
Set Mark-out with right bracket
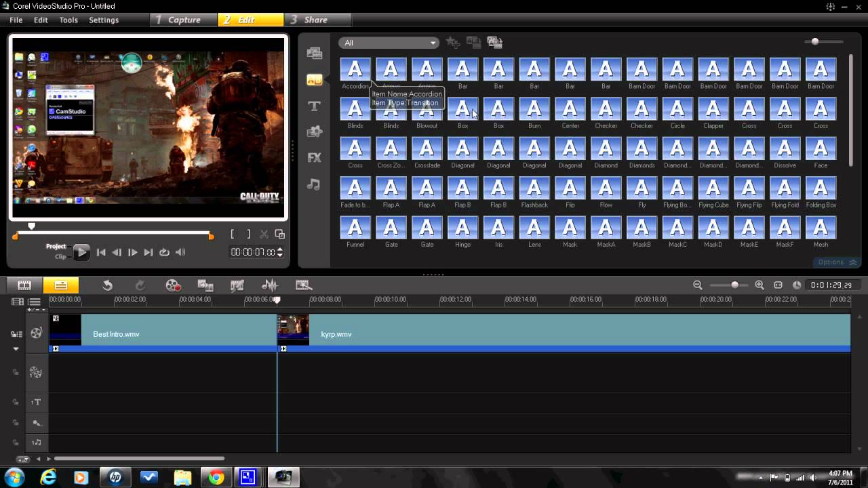click(x=249, y=234)
